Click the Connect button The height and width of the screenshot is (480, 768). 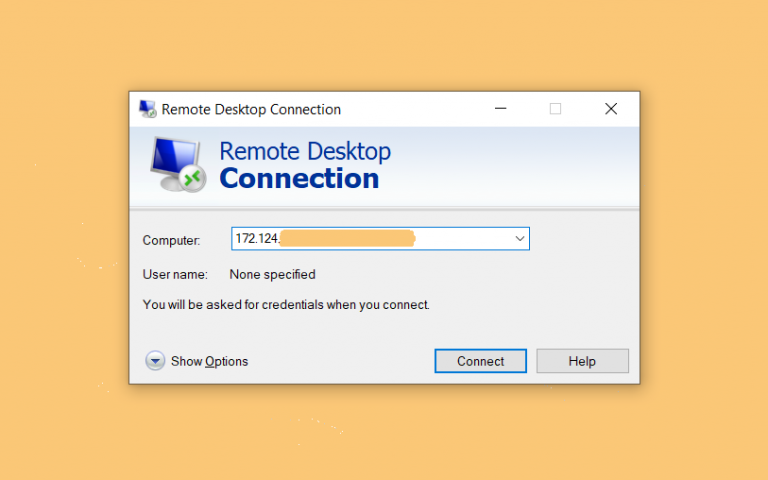click(x=480, y=361)
